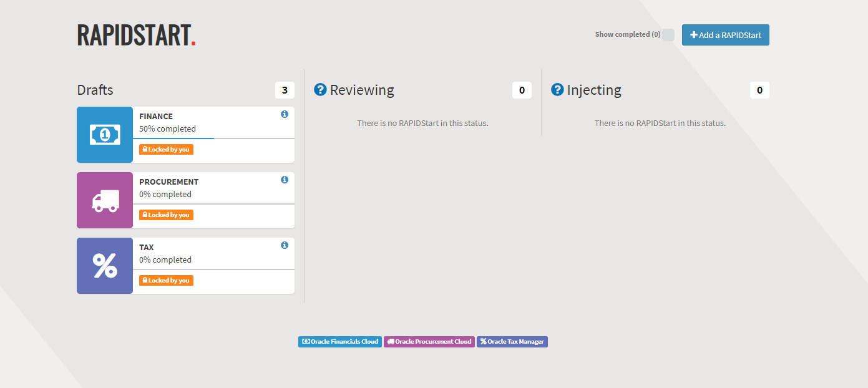Click the Finance money bill icon tile
Image resolution: width=868 pixels, height=388 pixels.
point(105,135)
